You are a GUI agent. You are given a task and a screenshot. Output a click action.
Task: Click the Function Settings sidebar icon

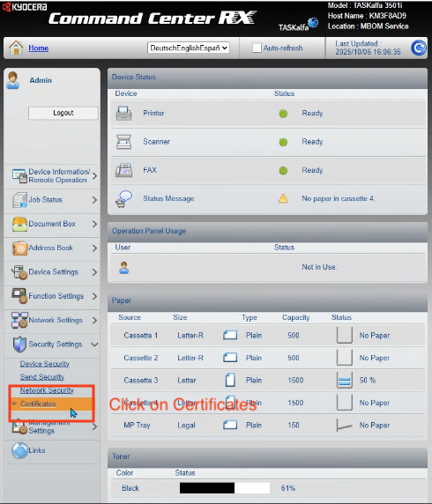(x=19, y=296)
